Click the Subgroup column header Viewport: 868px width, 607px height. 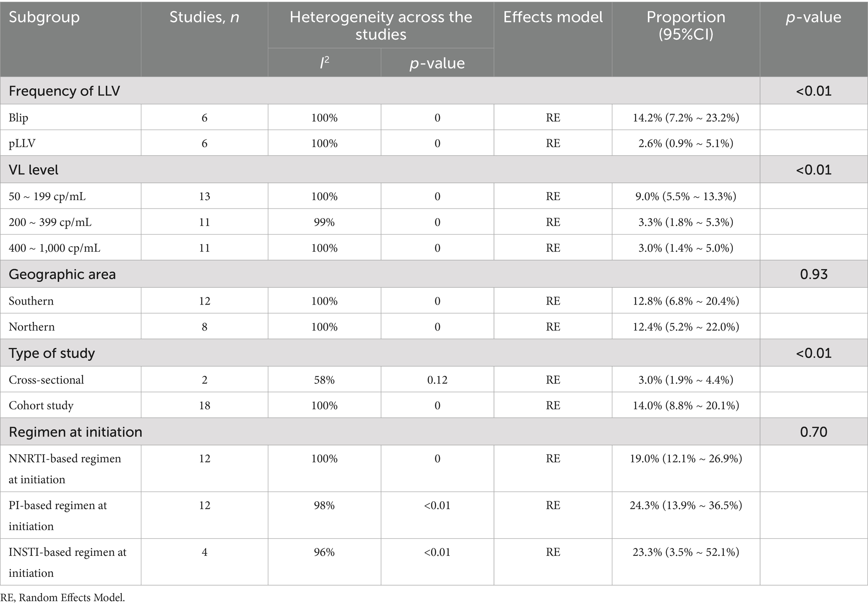[44, 18]
